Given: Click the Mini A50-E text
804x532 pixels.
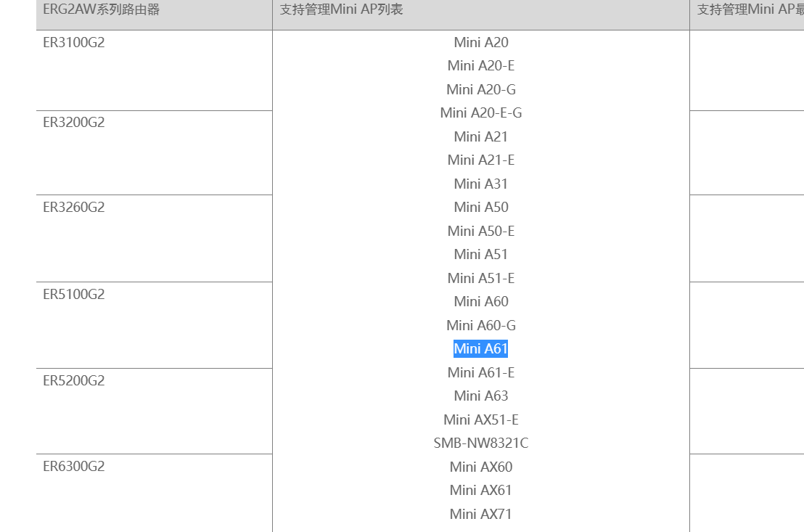Looking at the screenshot, I should (x=480, y=231).
